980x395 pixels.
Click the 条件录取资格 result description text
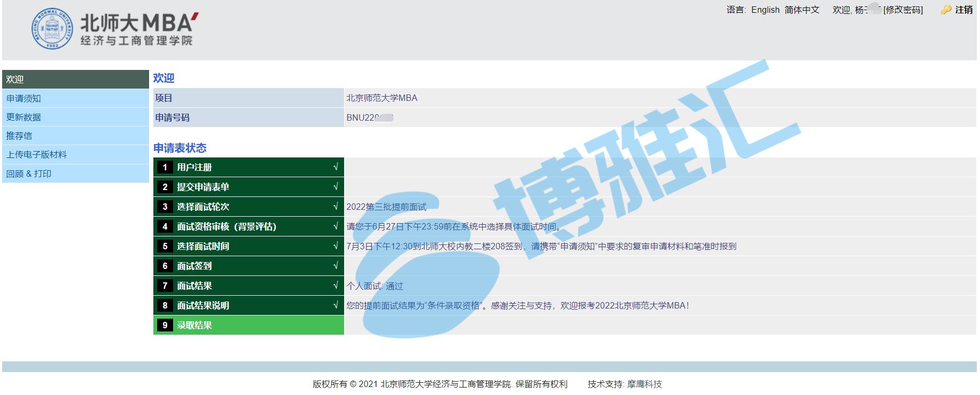(x=518, y=306)
